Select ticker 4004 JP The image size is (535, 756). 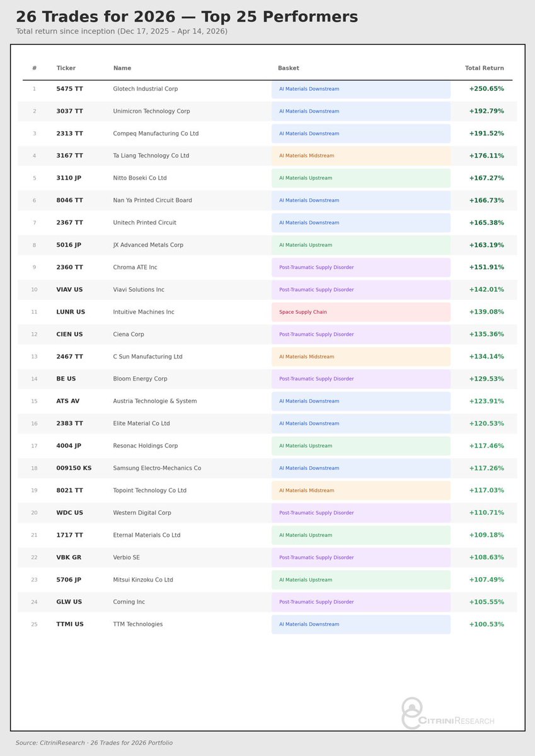69,446
